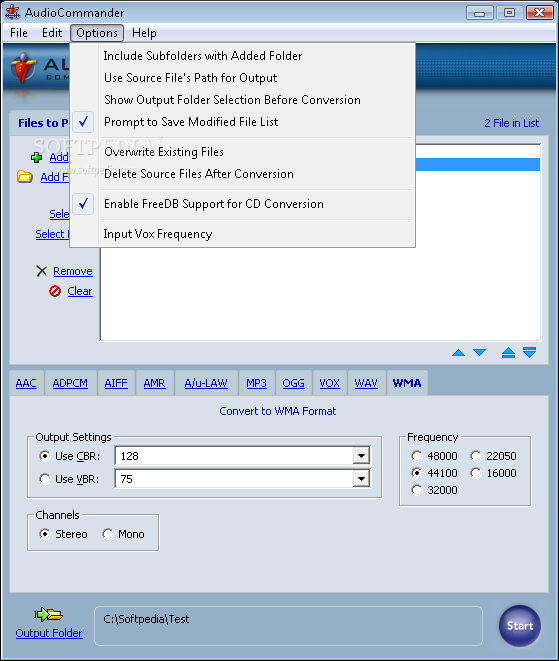Toggle Show Output Folder Selection Before Conversion
This screenshot has width=559, height=661.
242,100
